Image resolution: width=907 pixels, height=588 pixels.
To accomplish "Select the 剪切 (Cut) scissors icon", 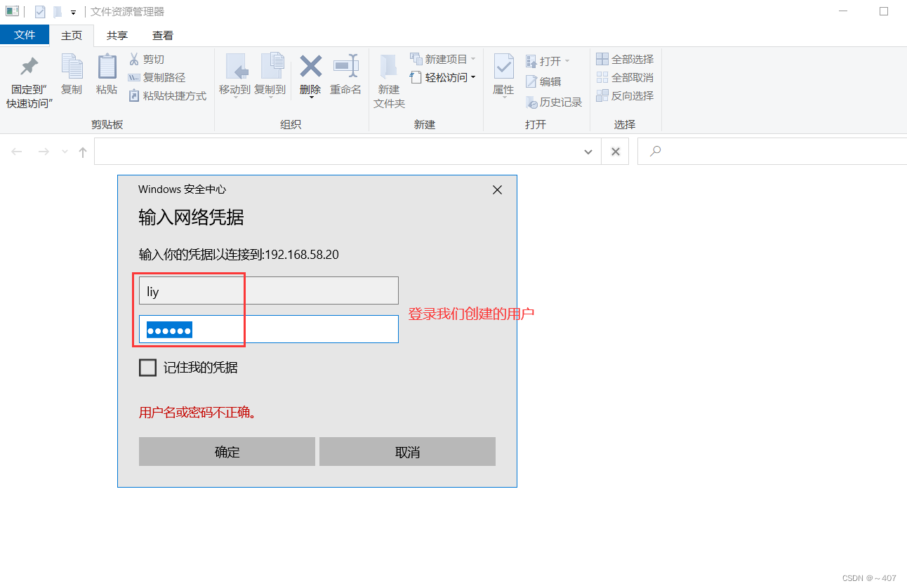I will pos(134,59).
